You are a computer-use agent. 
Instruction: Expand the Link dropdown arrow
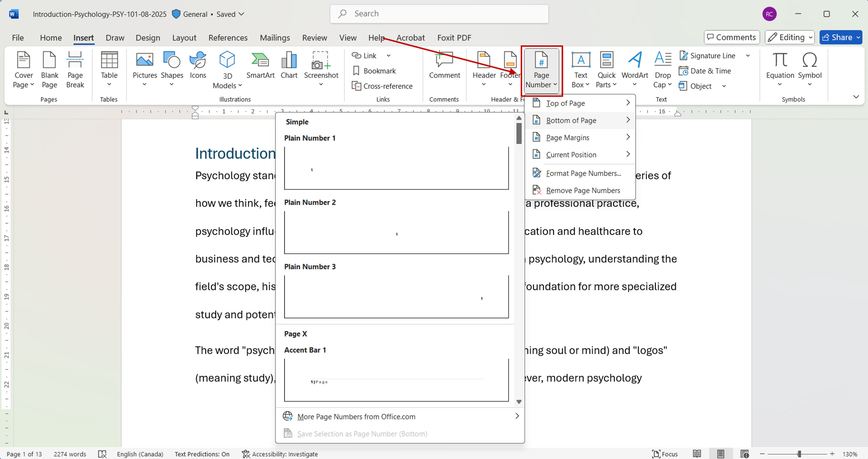click(389, 56)
